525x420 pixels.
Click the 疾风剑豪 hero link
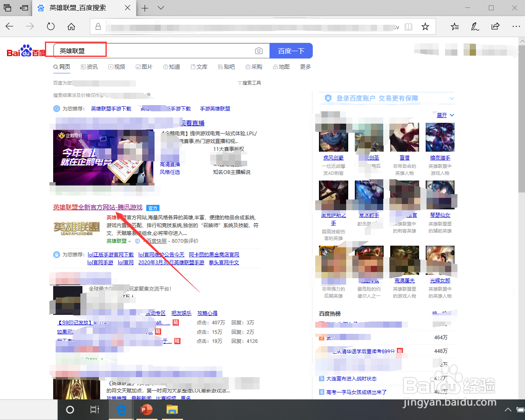[333, 158]
